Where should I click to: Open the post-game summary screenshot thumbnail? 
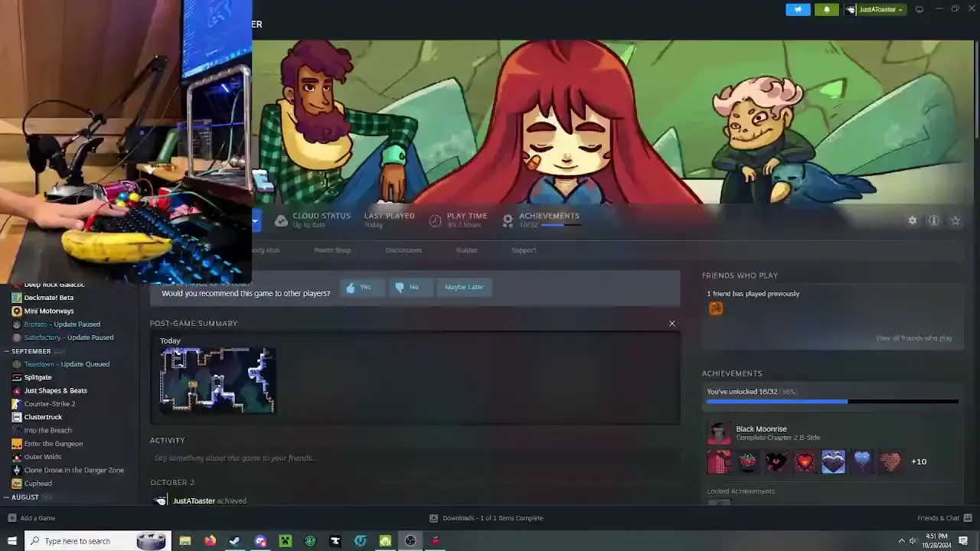pos(217,380)
